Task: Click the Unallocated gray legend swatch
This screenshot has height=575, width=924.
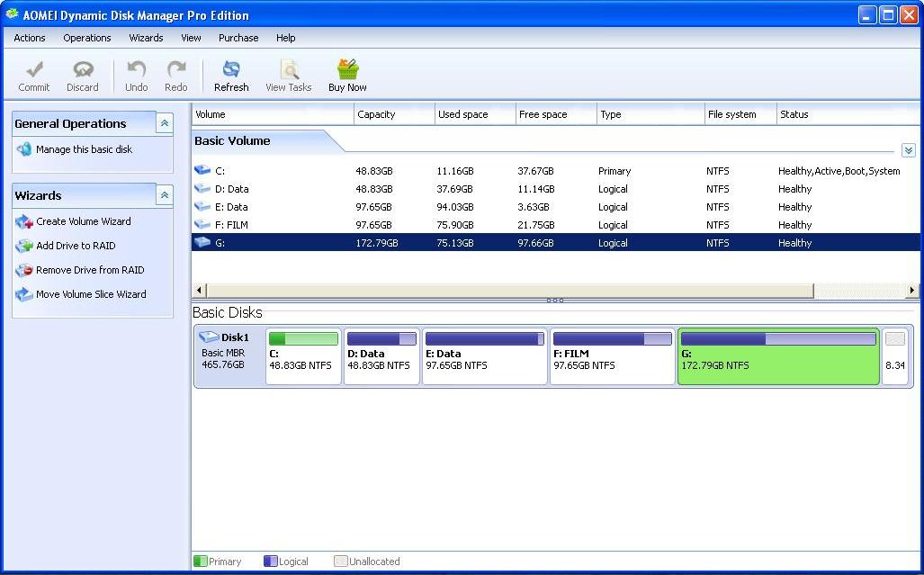Action: 341,562
